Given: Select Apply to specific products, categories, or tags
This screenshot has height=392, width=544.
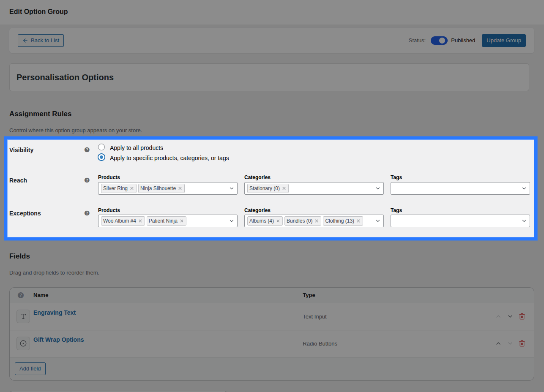Looking at the screenshot, I should (x=101, y=158).
